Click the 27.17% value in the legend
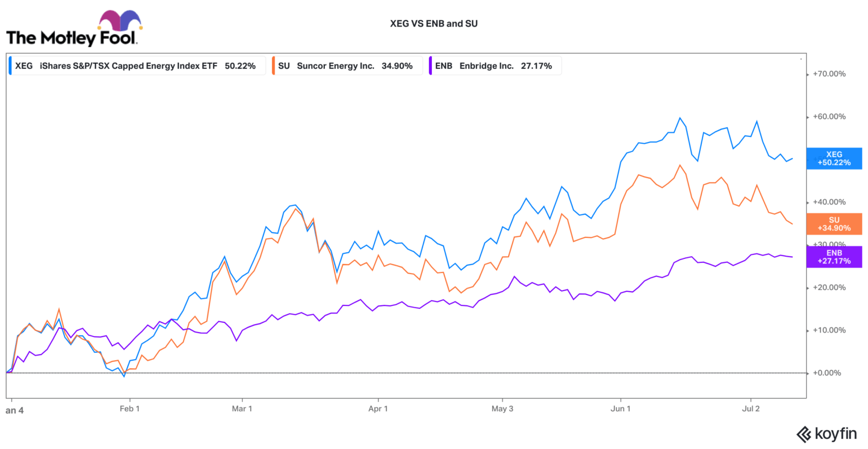 pyautogui.click(x=536, y=66)
